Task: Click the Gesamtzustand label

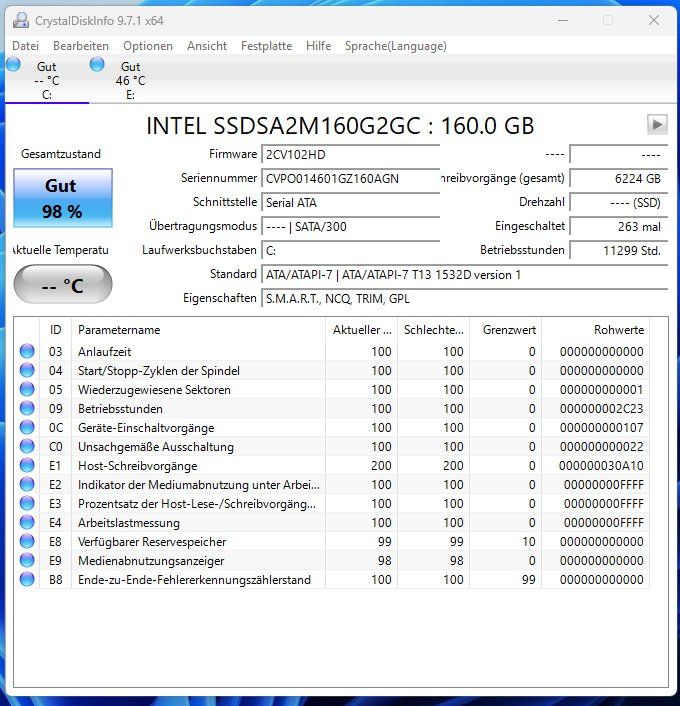Action: click(x=61, y=154)
